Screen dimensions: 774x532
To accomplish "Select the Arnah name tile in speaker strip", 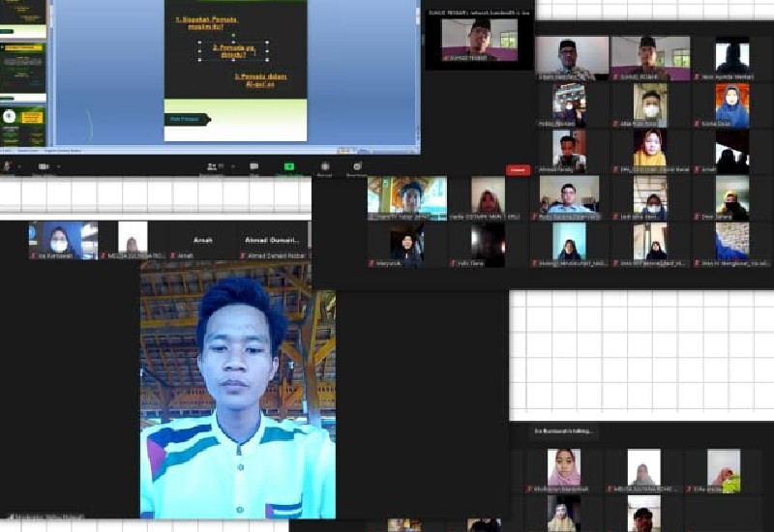I will (203, 240).
